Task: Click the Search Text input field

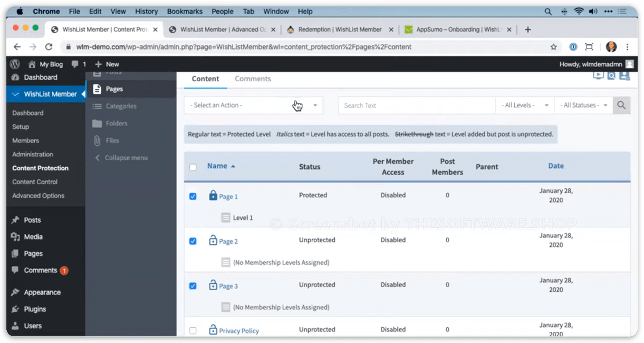Action: click(x=417, y=106)
